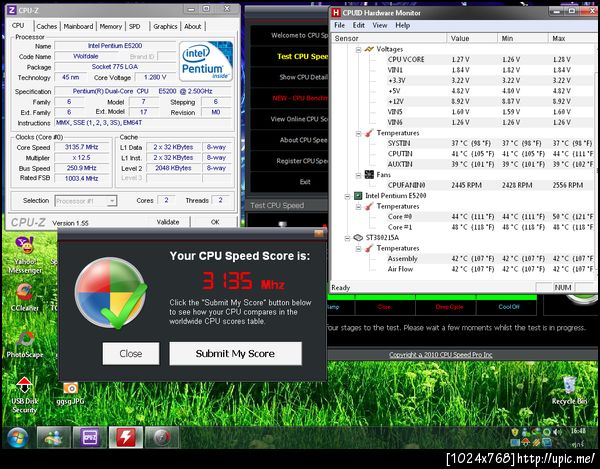
Task: Switch to the Caches tab in CPU-Z
Action: [x=47, y=26]
